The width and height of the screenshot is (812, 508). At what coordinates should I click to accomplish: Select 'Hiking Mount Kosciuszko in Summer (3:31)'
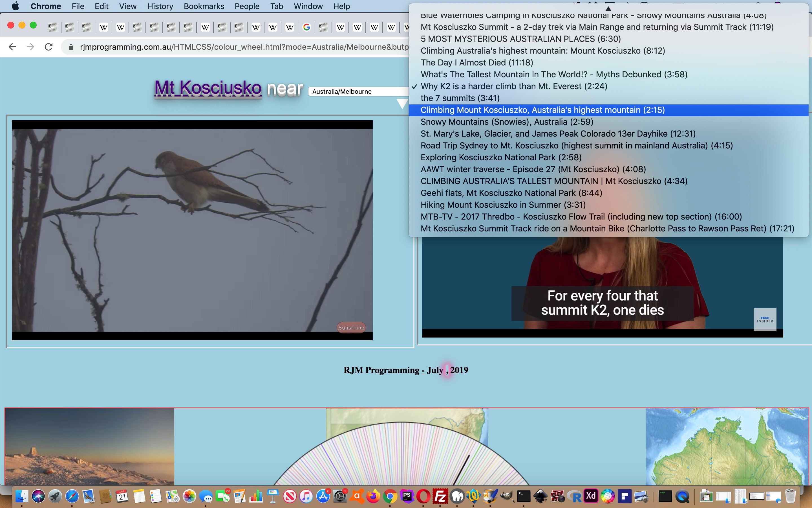608,205
